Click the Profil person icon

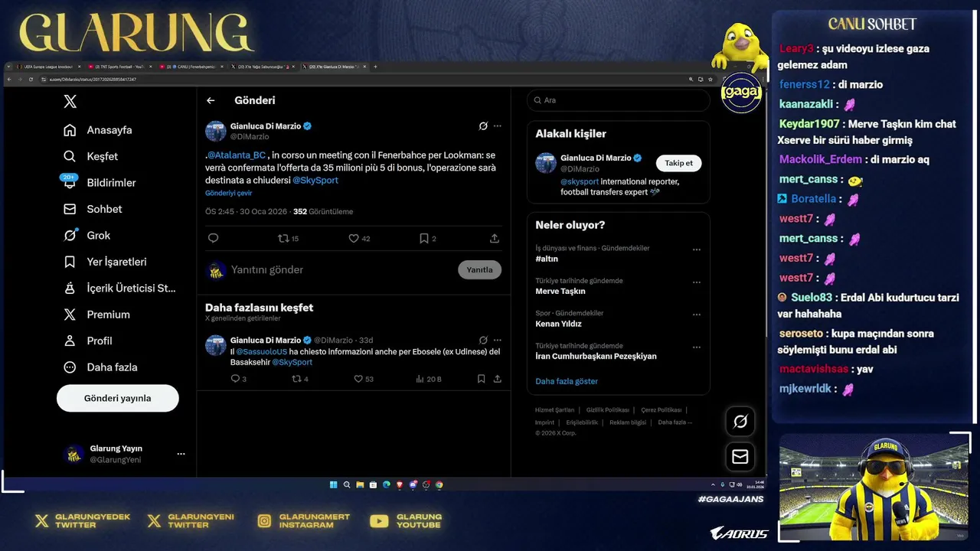(x=70, y=341)
